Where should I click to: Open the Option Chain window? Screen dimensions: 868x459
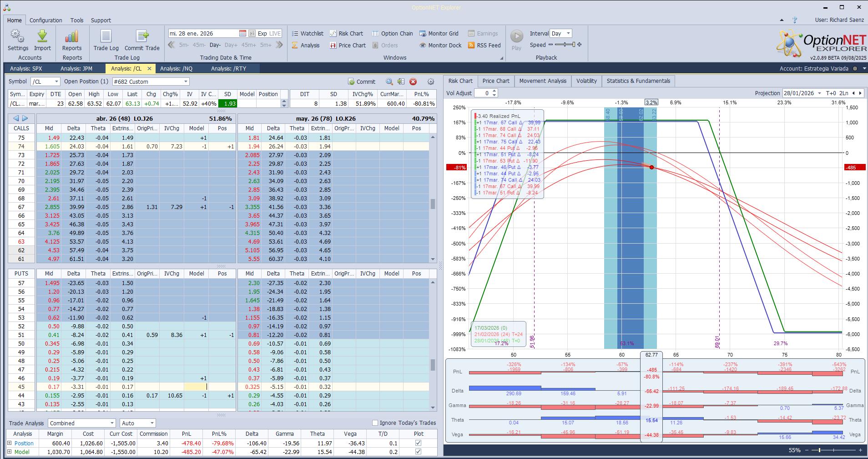[x=392, y=33]
